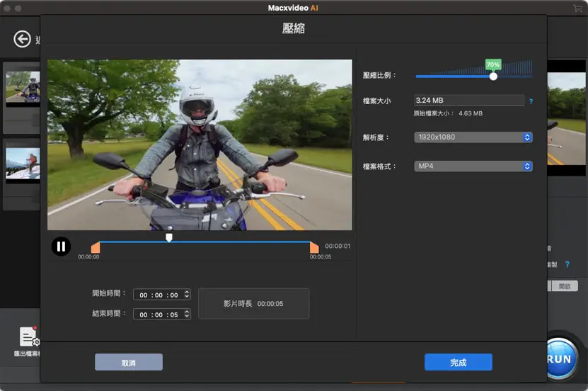
Task: Click the 開啟 button on right panel
Action: point(564,286)
